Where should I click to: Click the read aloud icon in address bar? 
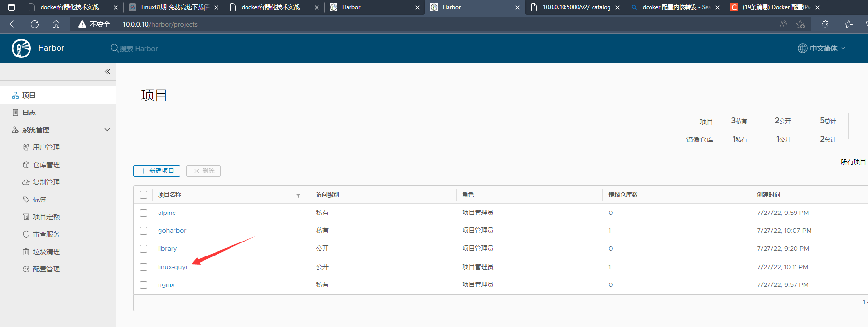point(783,24)
